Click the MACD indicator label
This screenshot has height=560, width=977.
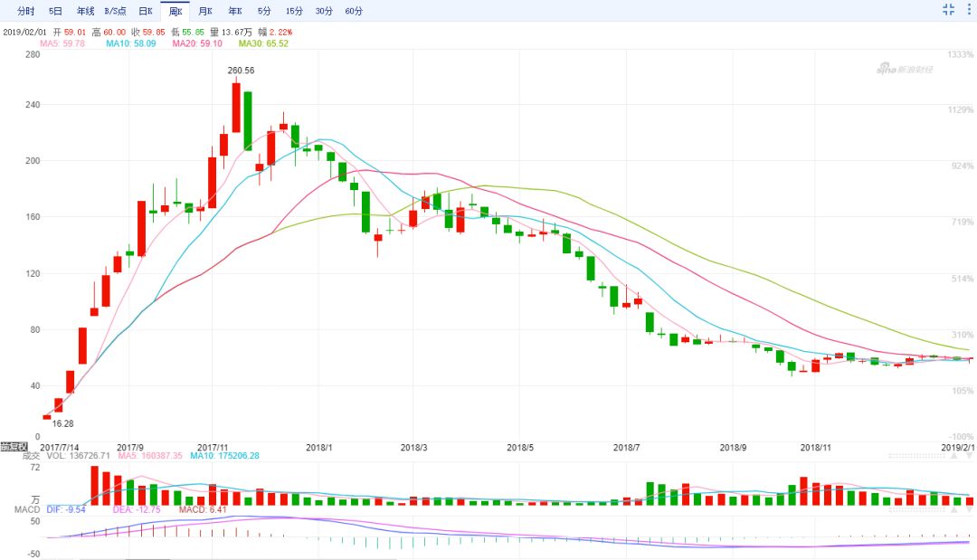point(12,509)
